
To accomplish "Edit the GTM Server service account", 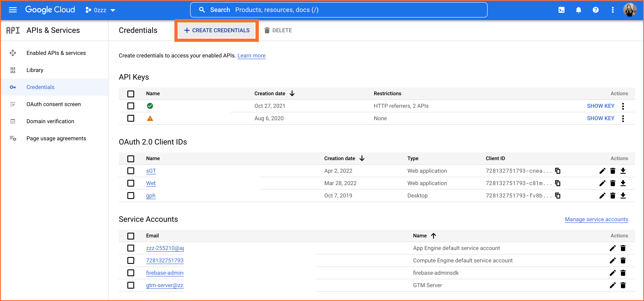I will click(612, 285).
